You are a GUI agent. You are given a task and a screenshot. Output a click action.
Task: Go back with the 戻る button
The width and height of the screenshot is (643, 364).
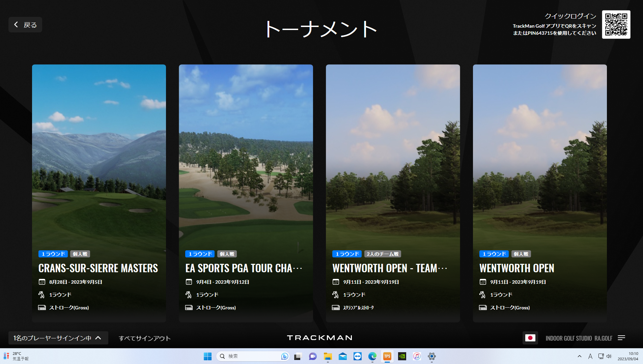tap(25, 25)
